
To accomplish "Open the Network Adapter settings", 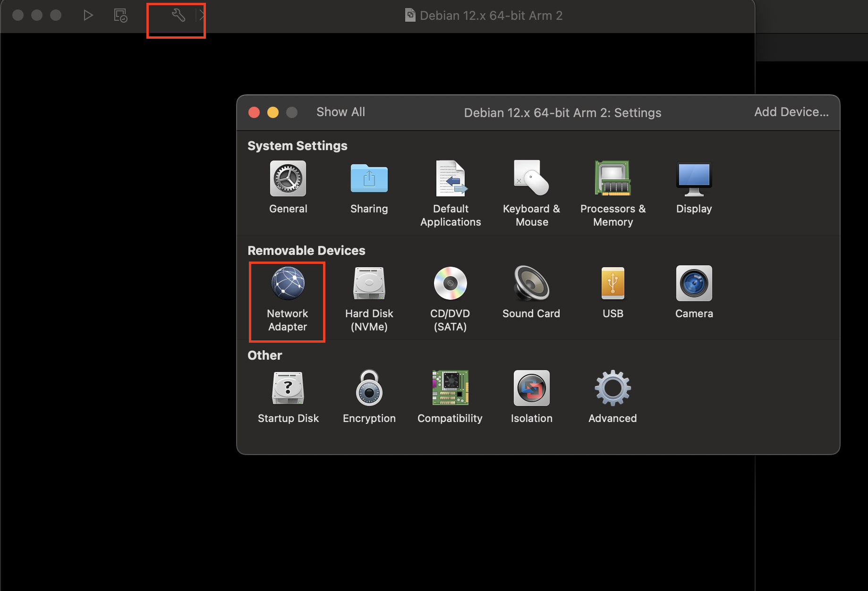I will pos(287,293).
